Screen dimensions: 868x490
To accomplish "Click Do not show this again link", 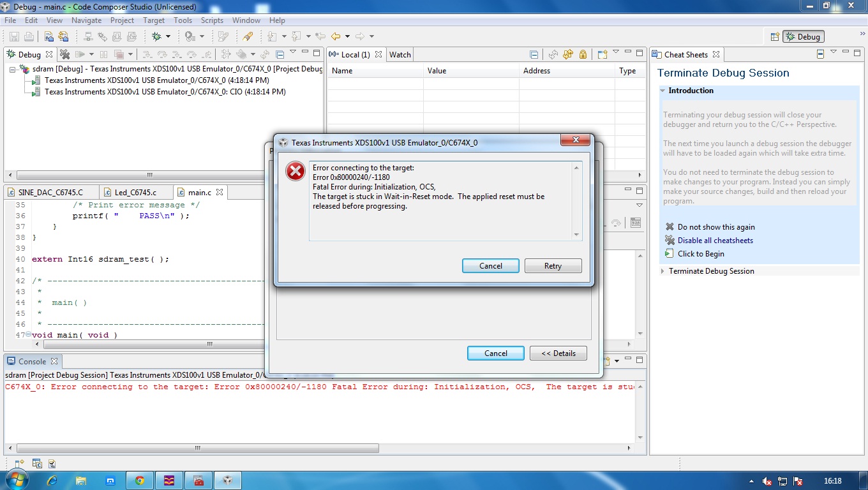I will click(x=716, y=227).
